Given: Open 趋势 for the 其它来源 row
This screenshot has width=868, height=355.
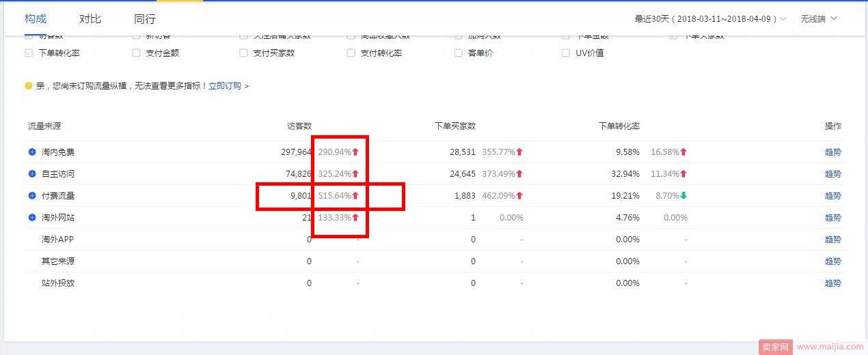Looking at the screenshot, I should click(x=832, y=261).
